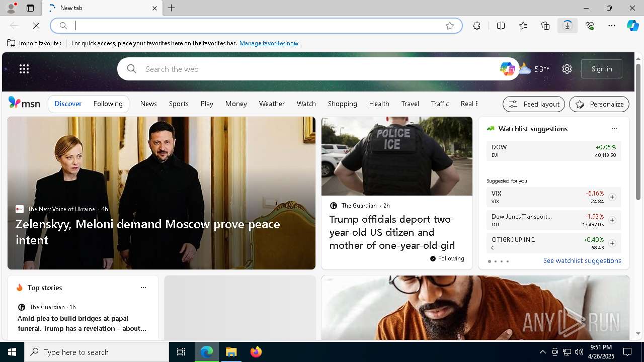The width and height of the screenshot is (644, 362).
Task: Open Manage favorites now link
Action: [x=269, y=43]
